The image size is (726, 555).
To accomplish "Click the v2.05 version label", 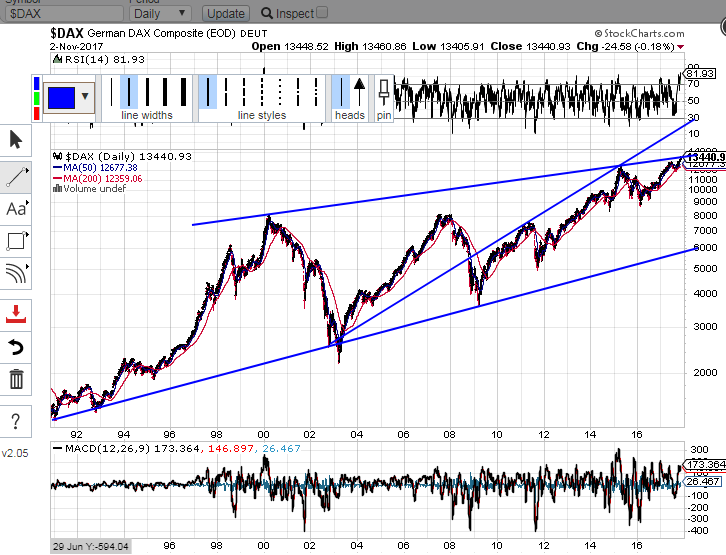I will tap(15, 453).
